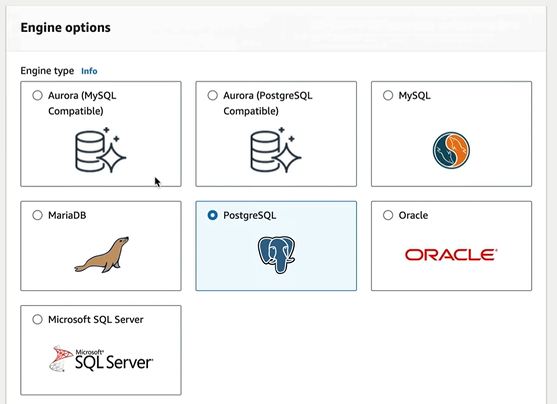Viewport: 557px width, 404px height.
Task: Choose the Oracle radio button
Action: point(388,215)
